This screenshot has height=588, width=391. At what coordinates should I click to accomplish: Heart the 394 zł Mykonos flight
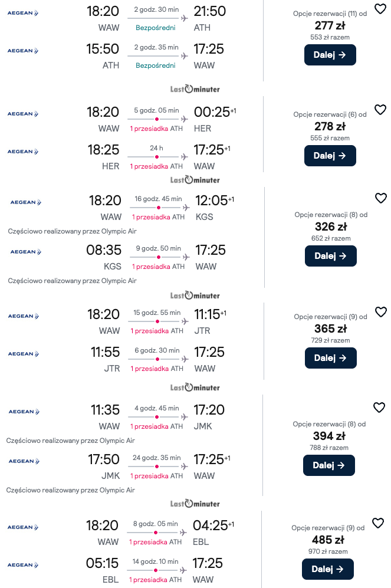pos(379,408)
